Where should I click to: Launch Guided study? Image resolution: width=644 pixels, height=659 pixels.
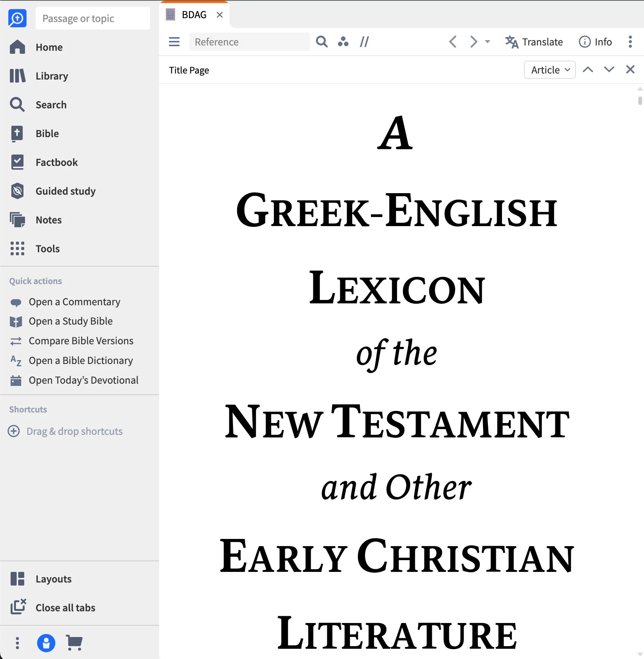(65, 191)
